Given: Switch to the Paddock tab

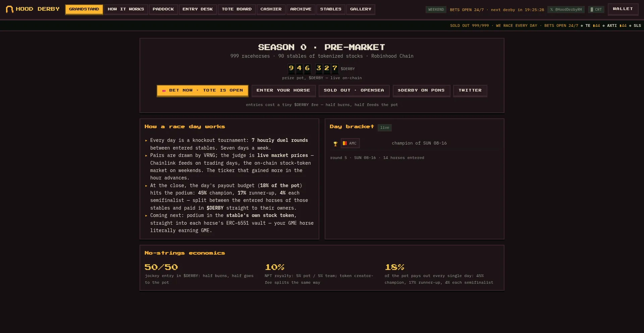Looking at the screenshot, I should click(x=163, y=9).
